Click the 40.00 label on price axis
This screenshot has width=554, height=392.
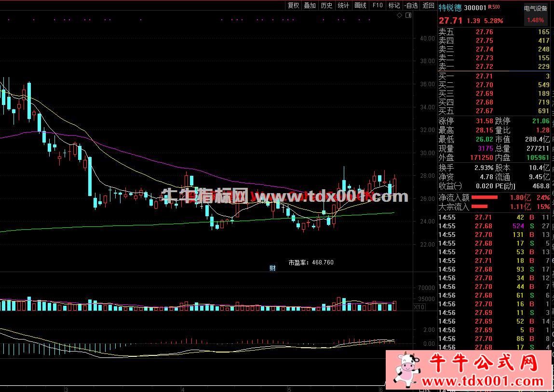(427, 39)
